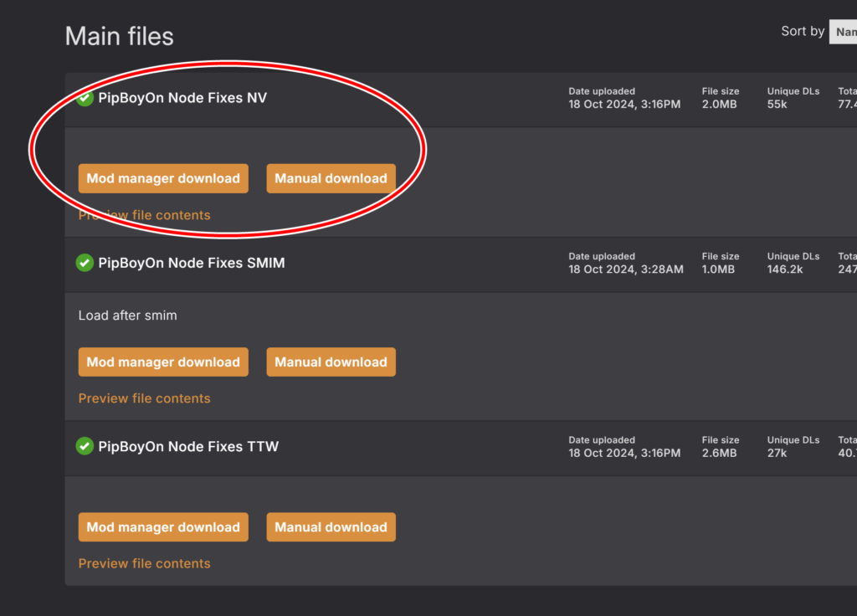
Task: Collapse the PipBoyOn Node Fixes SMIM file title
Action: pos(191,263)
